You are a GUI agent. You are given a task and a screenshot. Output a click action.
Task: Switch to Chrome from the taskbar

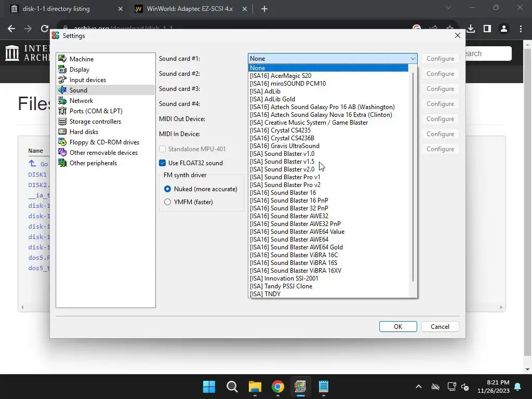278,387
